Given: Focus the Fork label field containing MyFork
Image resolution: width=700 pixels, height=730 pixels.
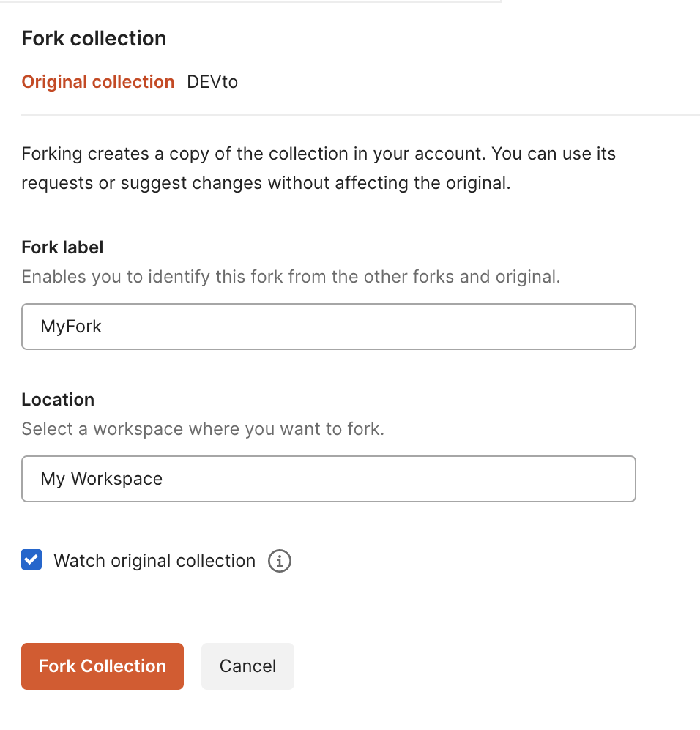Looking at the screenshot, I should (329, 327).
